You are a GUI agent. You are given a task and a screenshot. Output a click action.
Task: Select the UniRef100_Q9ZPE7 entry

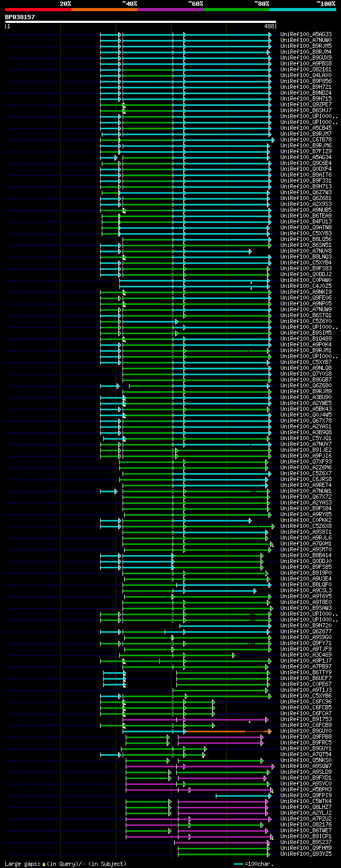coord(306,104)
